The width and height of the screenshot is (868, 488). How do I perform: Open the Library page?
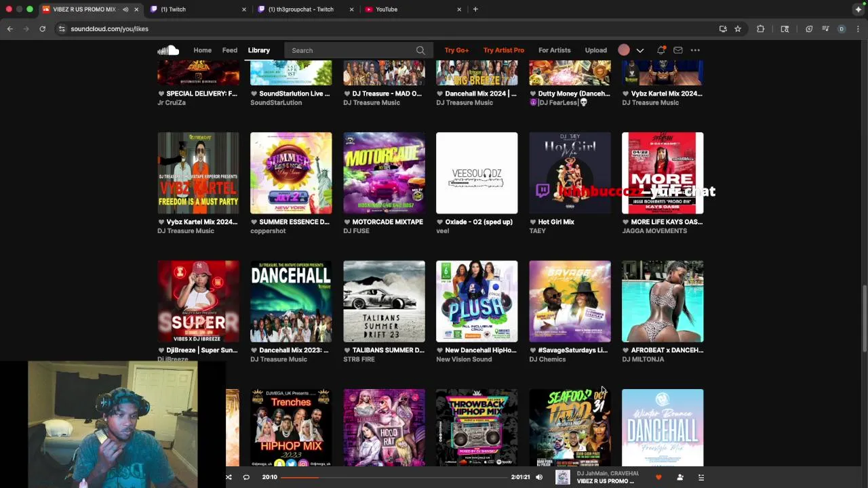tap(259, 50)
